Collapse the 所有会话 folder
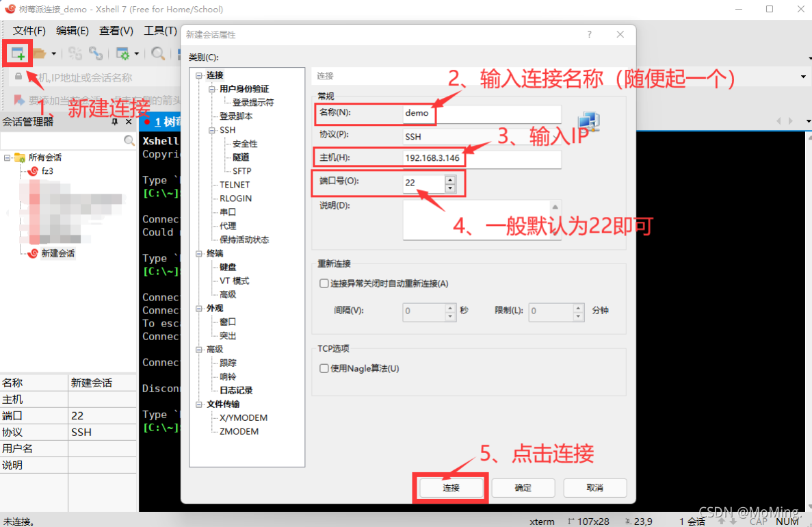Screen dimensions: 812x527 click(x=7, y=157)
